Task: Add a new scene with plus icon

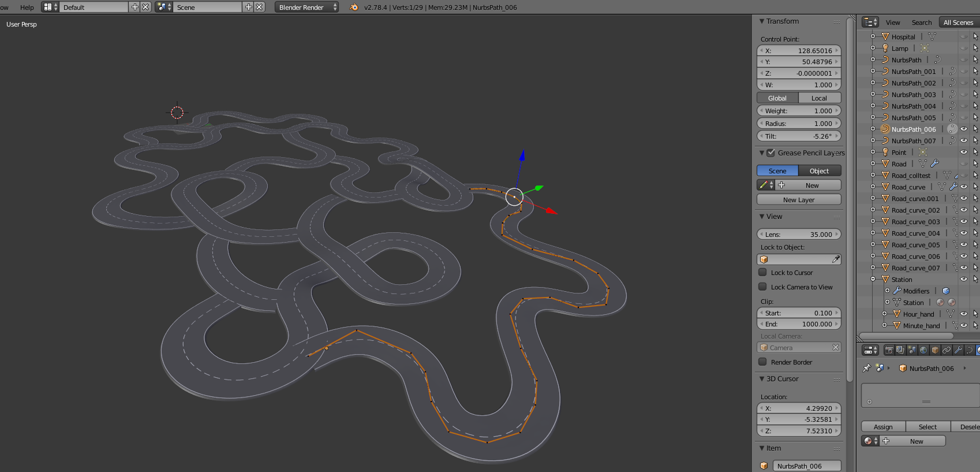Action: [249, 7]
